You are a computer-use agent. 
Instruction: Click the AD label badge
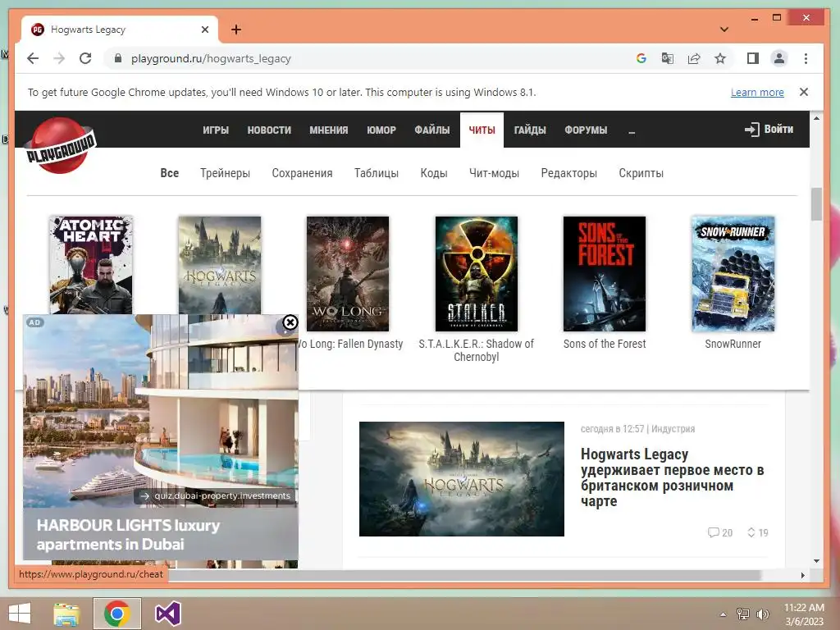pyautogui.click(x=34, y=322)
